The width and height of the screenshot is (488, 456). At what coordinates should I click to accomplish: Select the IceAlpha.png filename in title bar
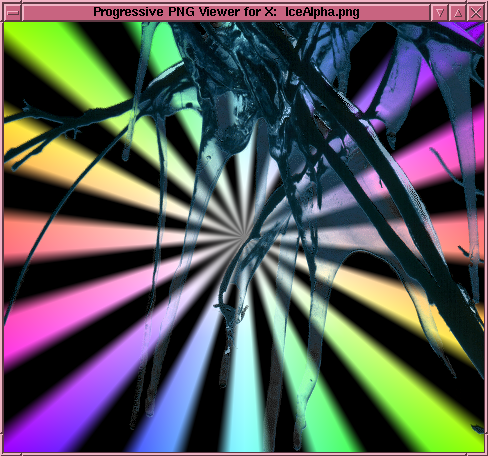click(322, 12)
